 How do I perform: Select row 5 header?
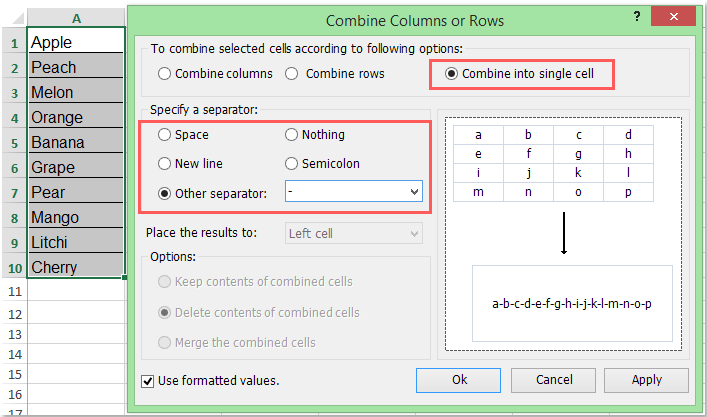tap(15, 142)
